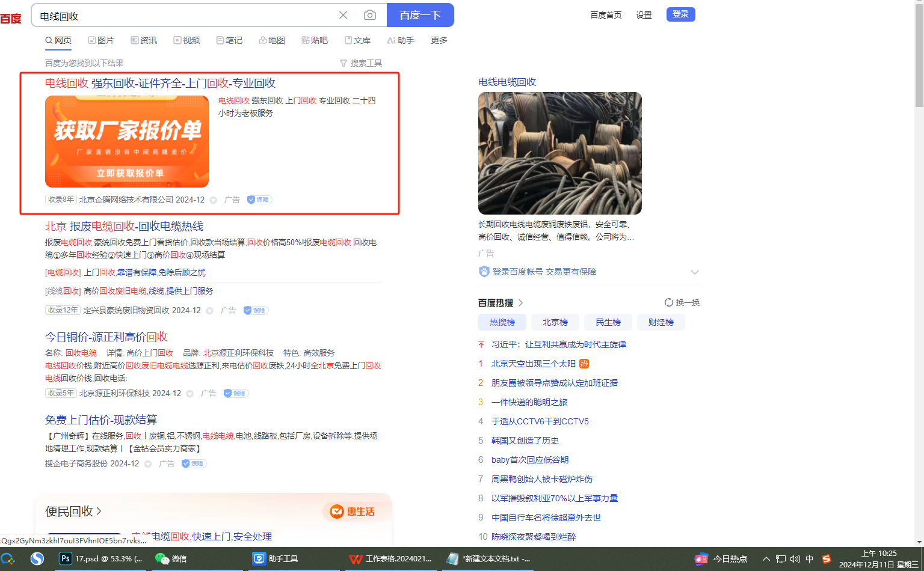924x571 pixels.
Task: Switch to the 图片 search tab
Action: tap(101, 40)
